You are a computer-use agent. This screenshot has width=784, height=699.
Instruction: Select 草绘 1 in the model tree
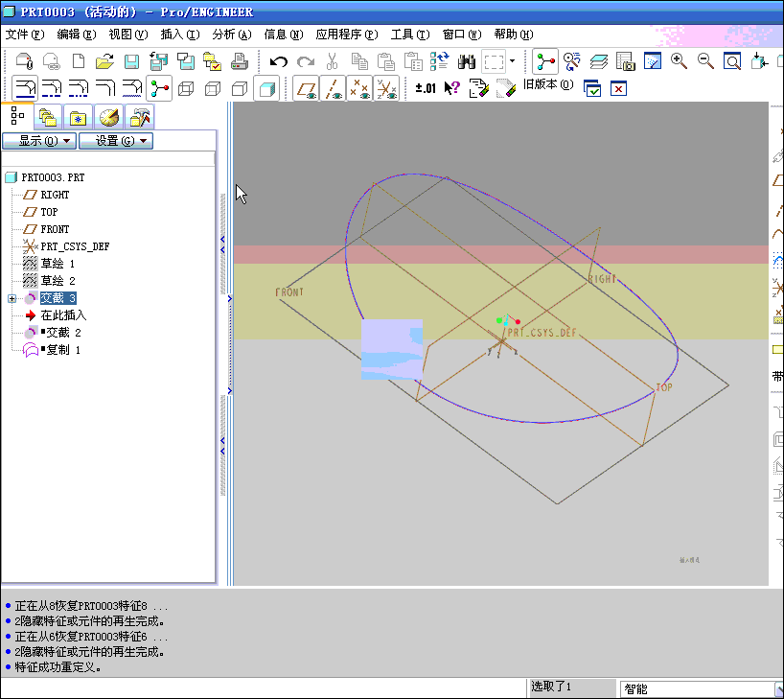(x=57, y=264)
